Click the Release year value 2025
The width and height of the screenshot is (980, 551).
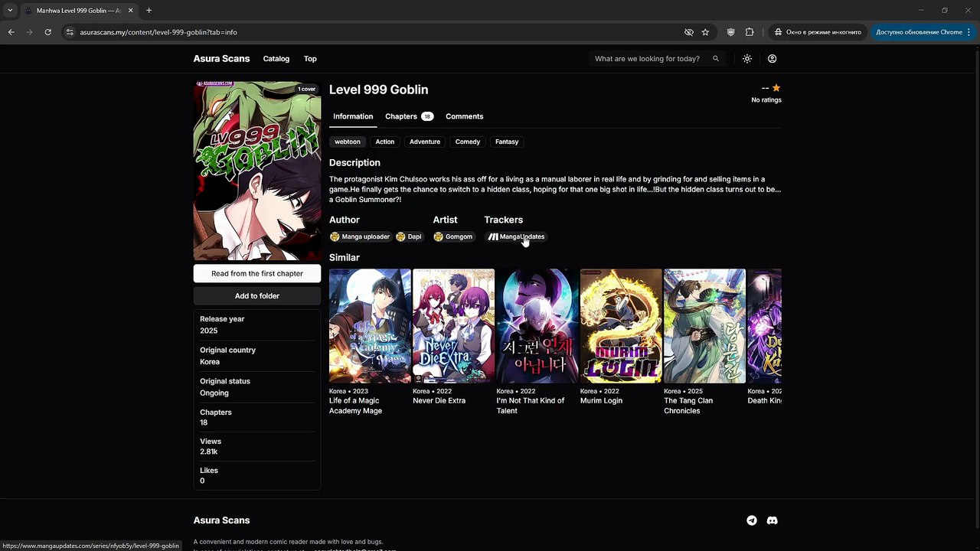tap(209, 331)
